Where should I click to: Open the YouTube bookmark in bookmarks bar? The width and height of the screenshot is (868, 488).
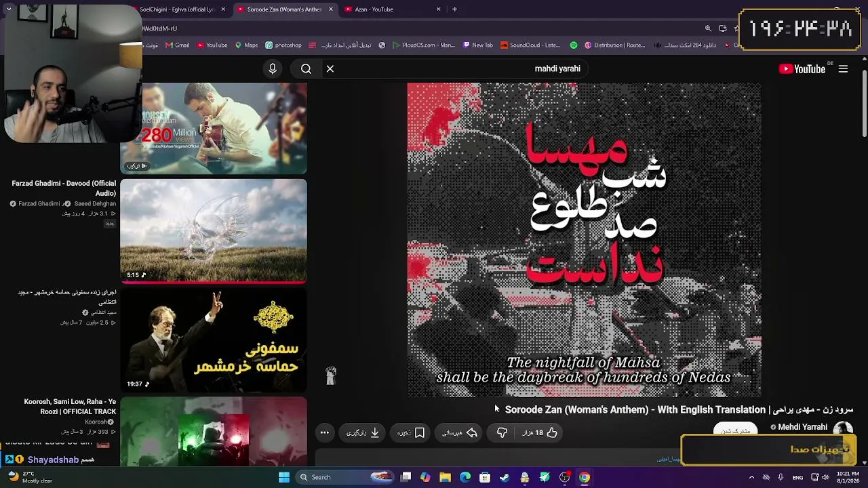(x=212, y=45)
